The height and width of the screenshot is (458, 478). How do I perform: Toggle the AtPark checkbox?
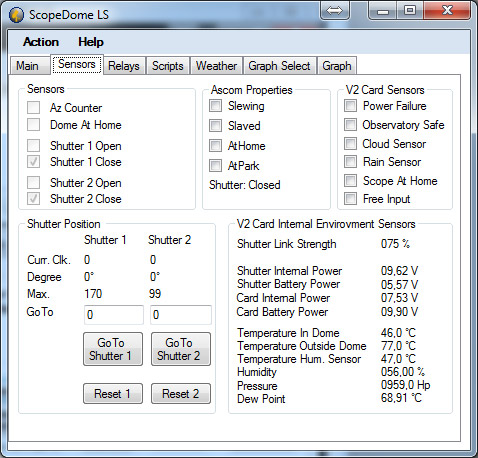point(215,165)
